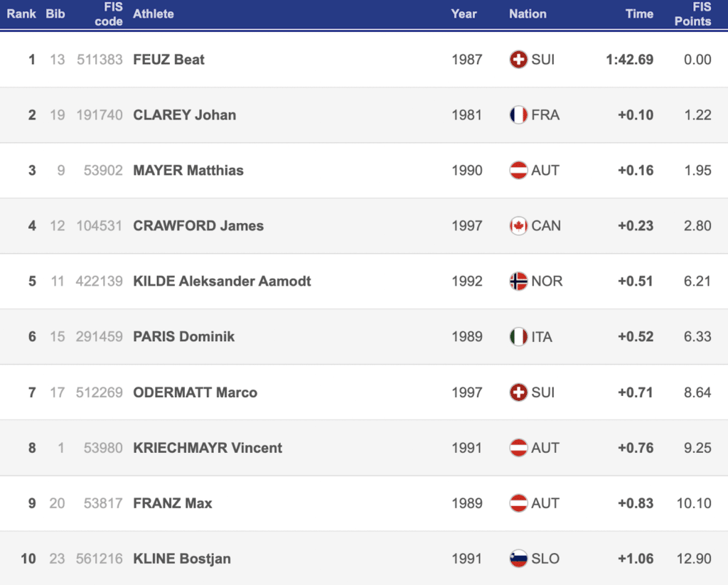This screenshot has height=585, width=728.
Task: Click the Austrian flag beside Franz Max
Action: (518, 503)
